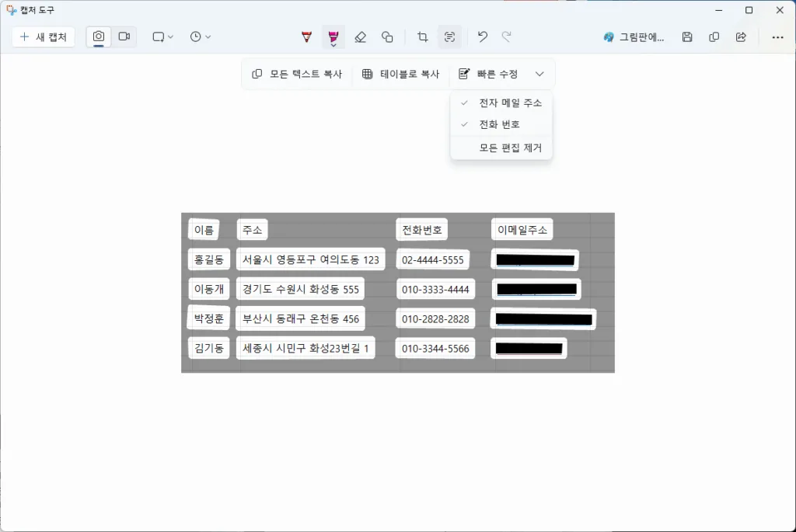Image resolution: width=796 pixels, height=532 pixels.
Task: Select phone number 010-3333-4444
Action: pyautogui.click(x=435, y=289)
